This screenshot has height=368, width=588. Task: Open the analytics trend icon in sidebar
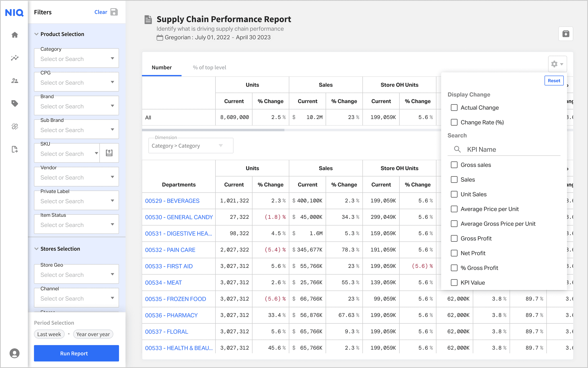(x=15, y=58)
